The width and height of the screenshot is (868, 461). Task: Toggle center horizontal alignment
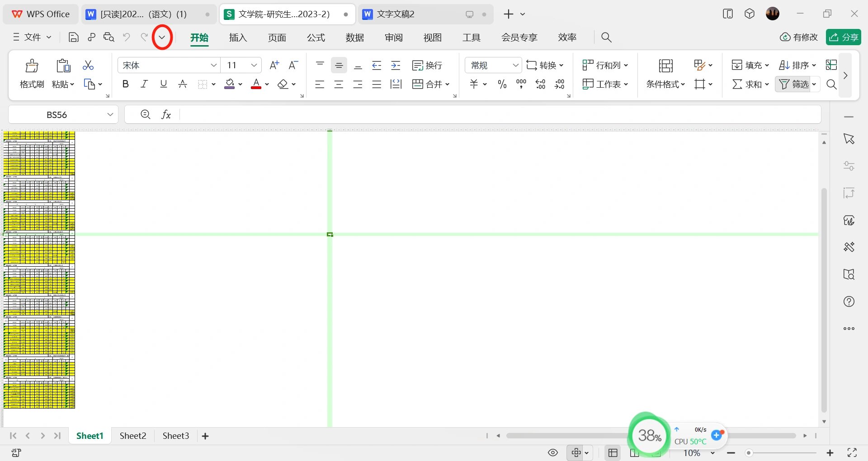[x=339, y=84]
